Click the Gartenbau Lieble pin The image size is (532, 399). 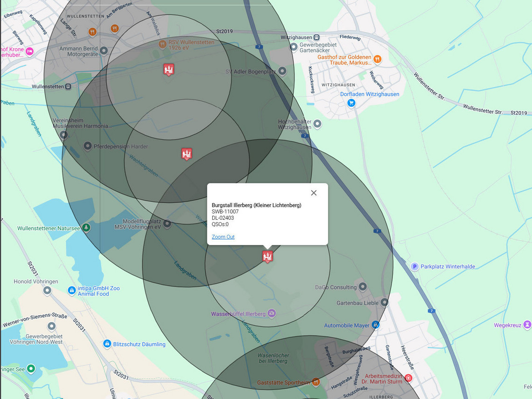385,302
